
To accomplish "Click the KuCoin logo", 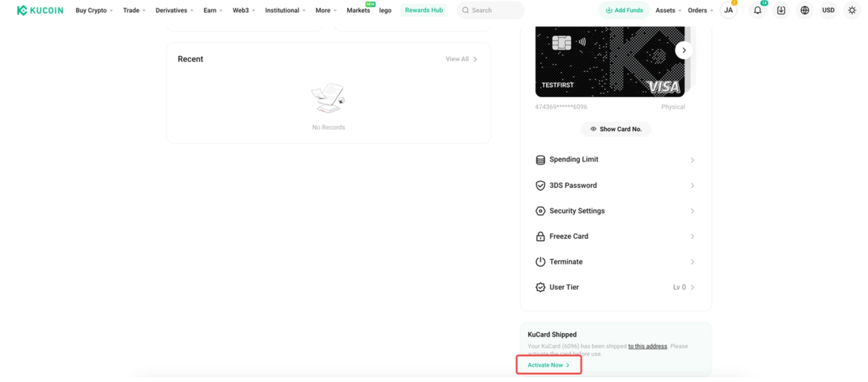I will click(x=40, y=10).
